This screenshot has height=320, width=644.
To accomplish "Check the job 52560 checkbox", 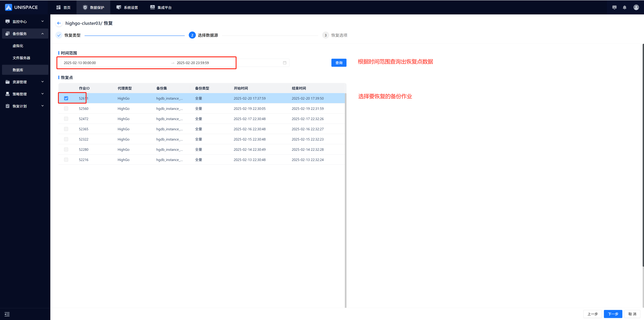I will pos(66,109).
